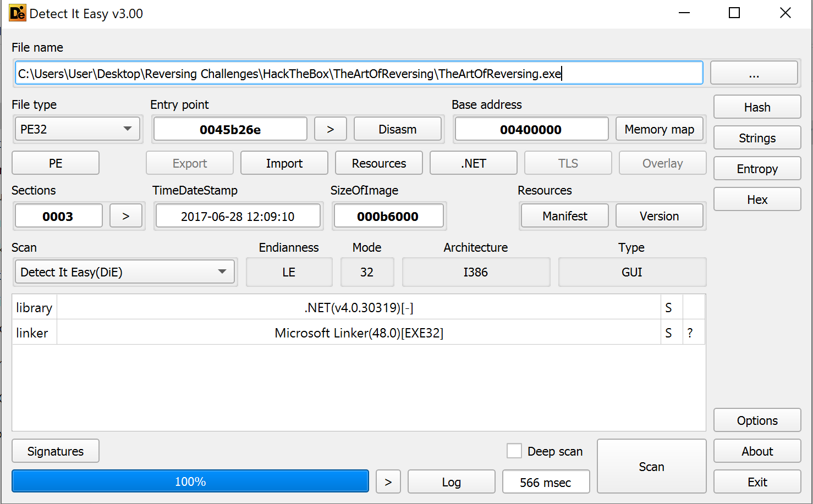Open the Manifest resource
813x504 pixels.
tap(565, 215)
